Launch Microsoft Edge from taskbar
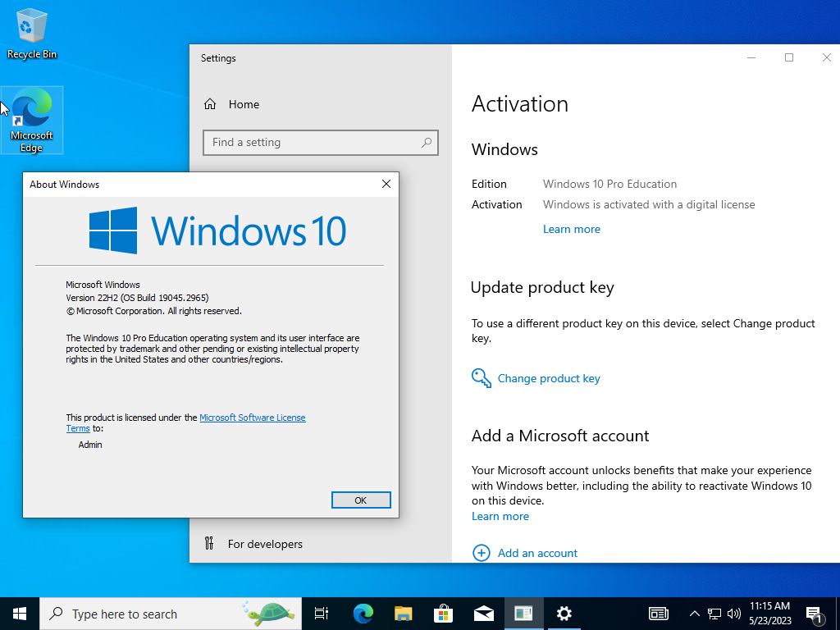 363,614
